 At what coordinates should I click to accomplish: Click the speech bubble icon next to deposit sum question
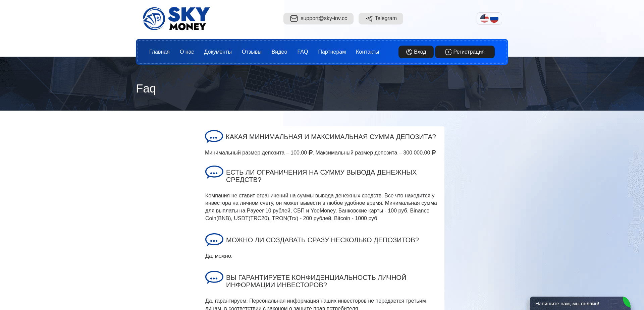214,136
